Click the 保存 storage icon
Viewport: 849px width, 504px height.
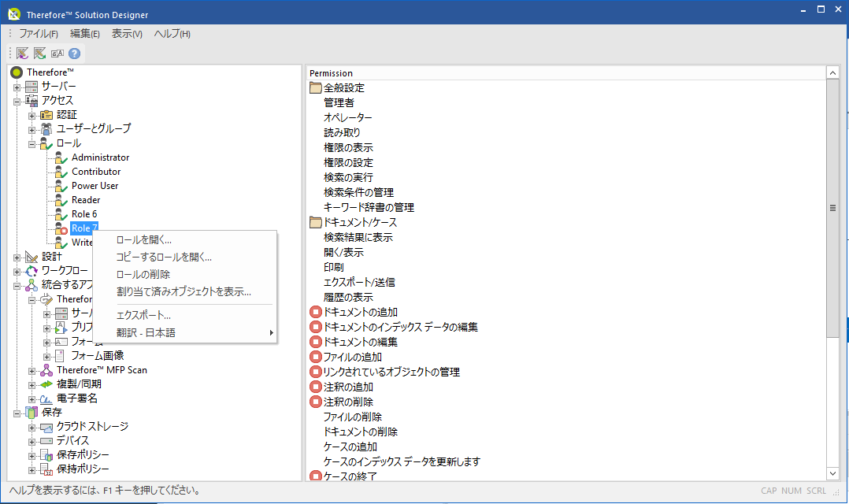(32, 413)
